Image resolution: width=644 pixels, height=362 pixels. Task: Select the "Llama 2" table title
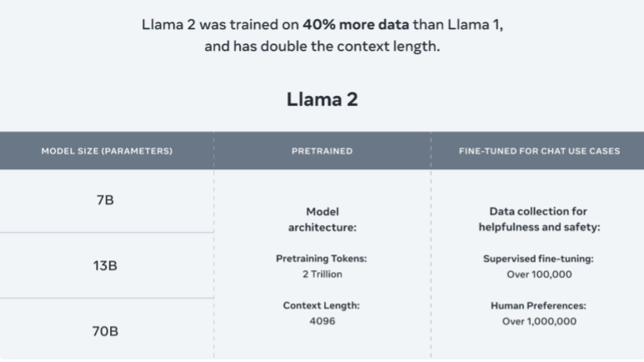coord(322,99)
